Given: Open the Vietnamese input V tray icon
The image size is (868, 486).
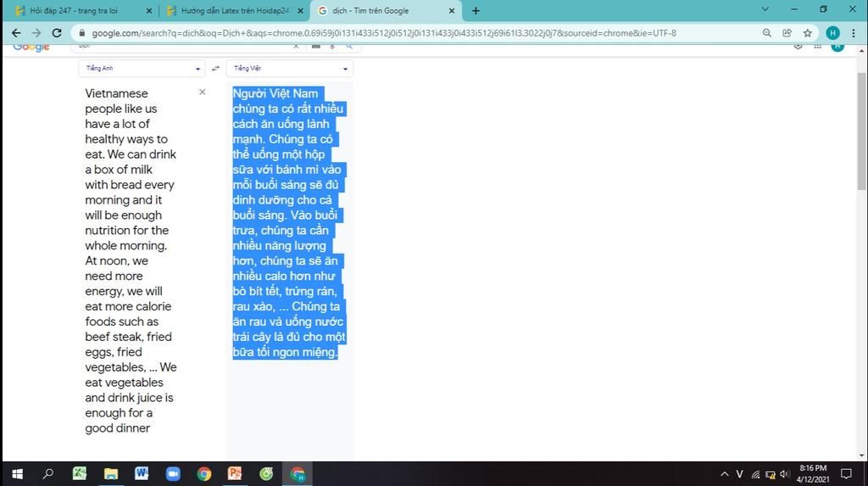Looking at the screenshot, I should pos(739,474).
